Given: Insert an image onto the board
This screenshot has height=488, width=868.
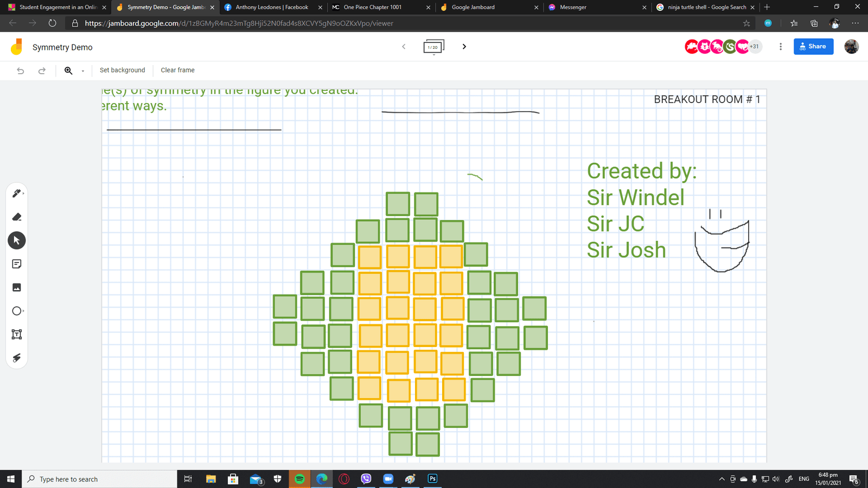Looking at the screenshot, I should point(16,287).
